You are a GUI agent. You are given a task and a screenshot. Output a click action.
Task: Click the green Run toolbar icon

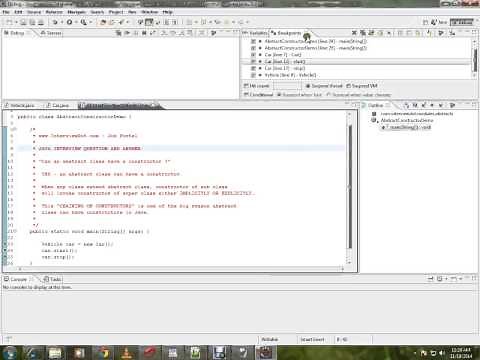tap(69, 22)
